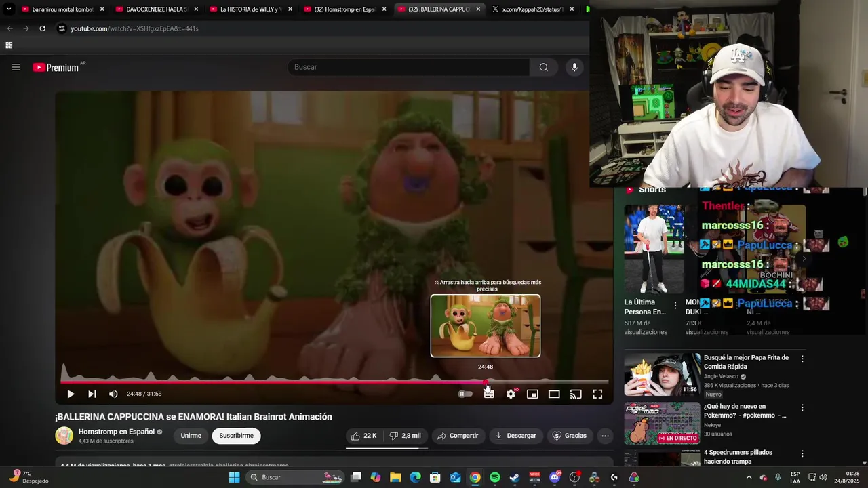Image resolution: width=868 pixels, height=488 pixels.
Task: Open the Hornstromp en Español channel link
Action: point(117,432)
